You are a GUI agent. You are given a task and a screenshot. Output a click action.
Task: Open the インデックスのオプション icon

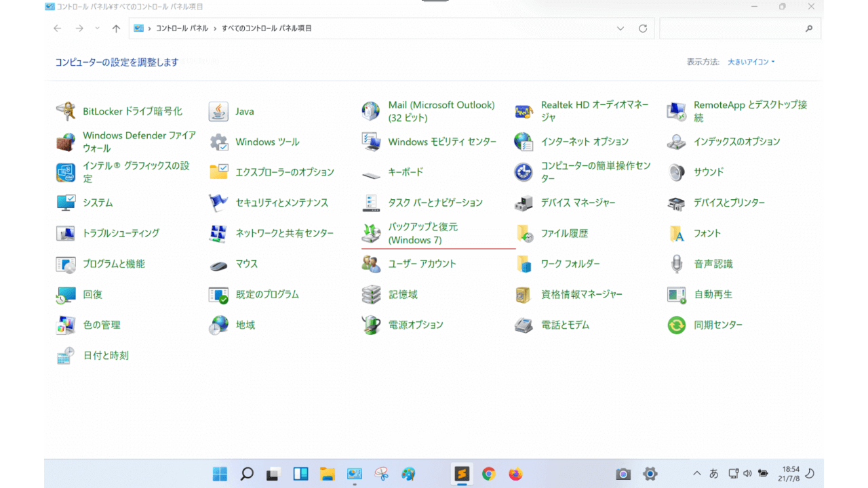[677, 142]
